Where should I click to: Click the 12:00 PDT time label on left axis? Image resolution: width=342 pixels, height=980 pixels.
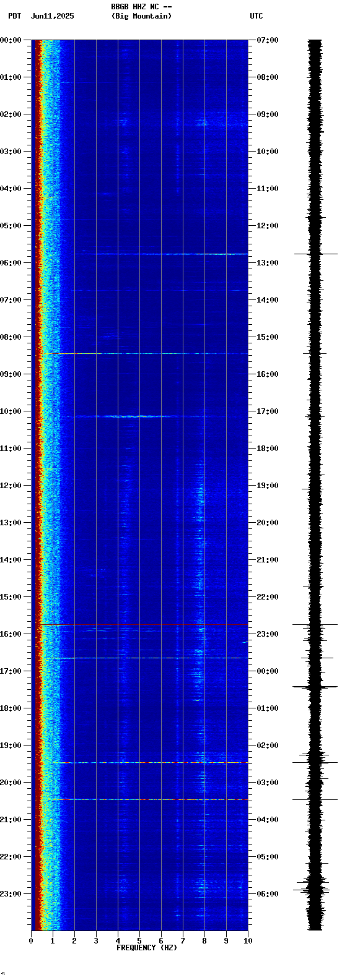(11, 486)
